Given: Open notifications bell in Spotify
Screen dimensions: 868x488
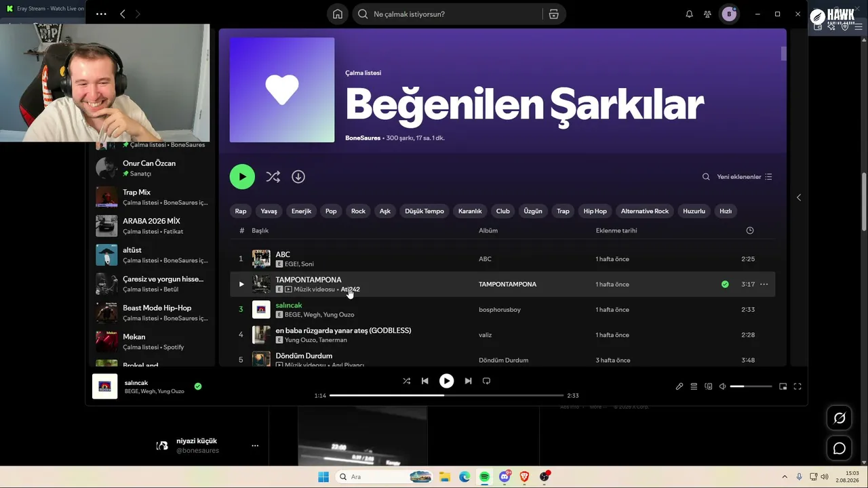Looking at the screenshot, I should click(690, 14).
